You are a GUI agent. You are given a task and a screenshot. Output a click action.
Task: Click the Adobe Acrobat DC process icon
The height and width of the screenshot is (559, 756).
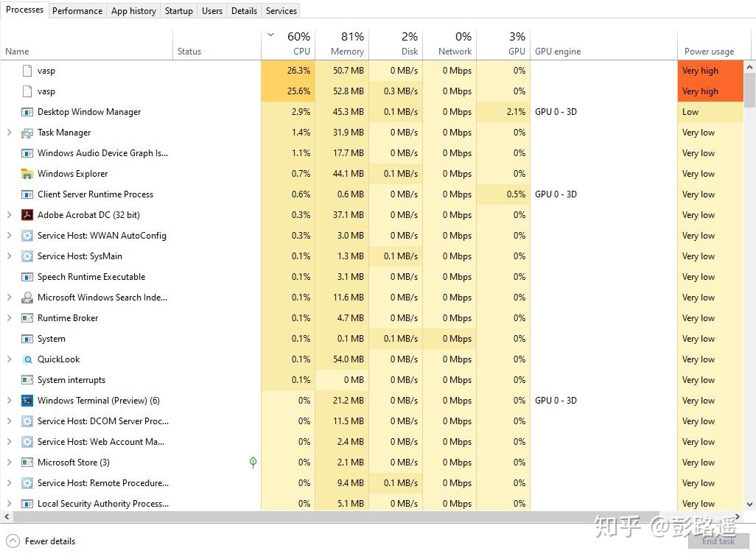27,214
